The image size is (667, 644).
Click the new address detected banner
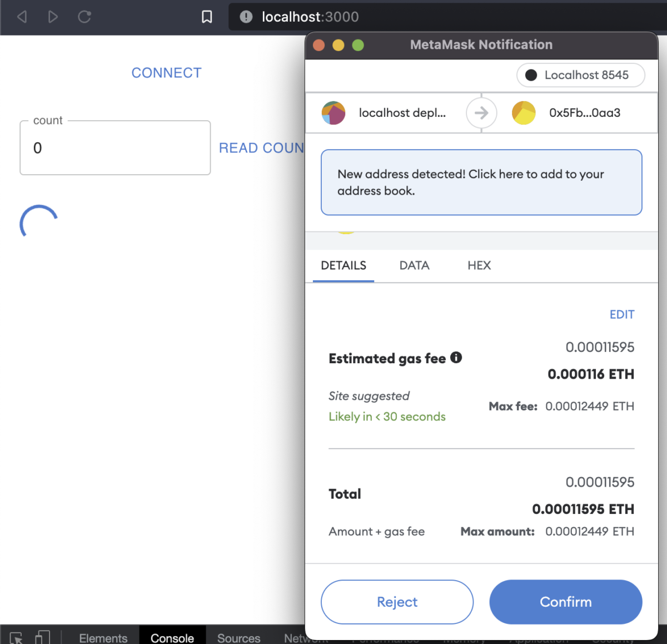[481, 182]
